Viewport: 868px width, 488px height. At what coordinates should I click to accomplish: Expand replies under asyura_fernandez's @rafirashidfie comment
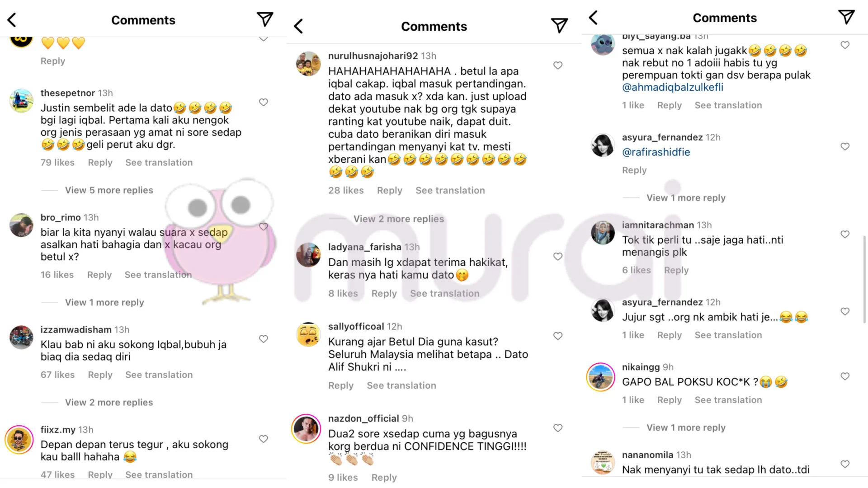685,198
